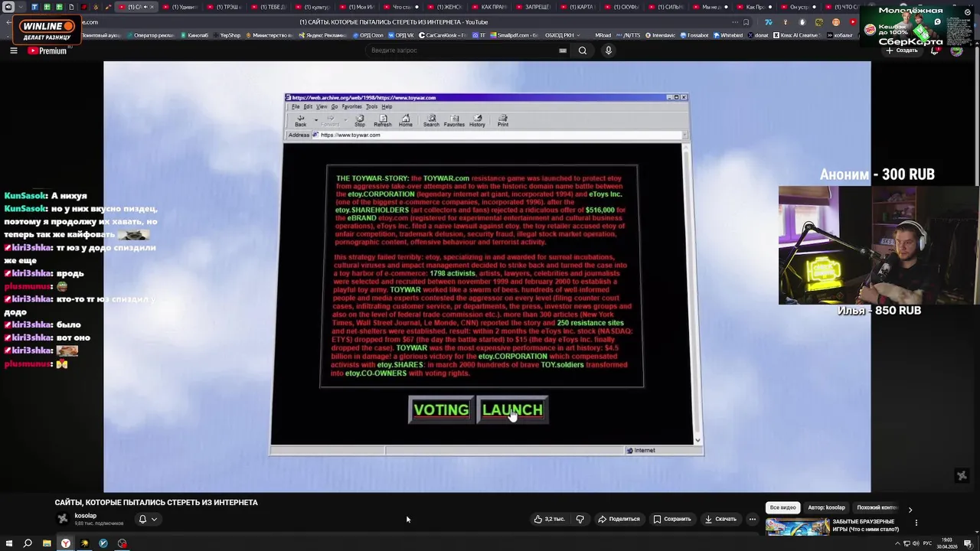Open the kosolap channel name link

[86, 516]
